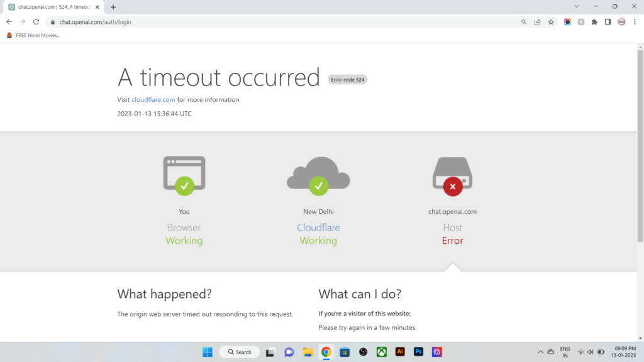Open the Chrome profile avatar
This screenshot has height=362, width=644.
click(621, 22)
